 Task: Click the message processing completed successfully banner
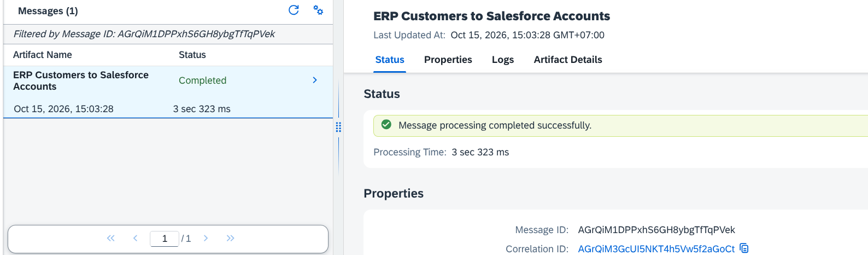pyautogui.click(x=620, y=125)
